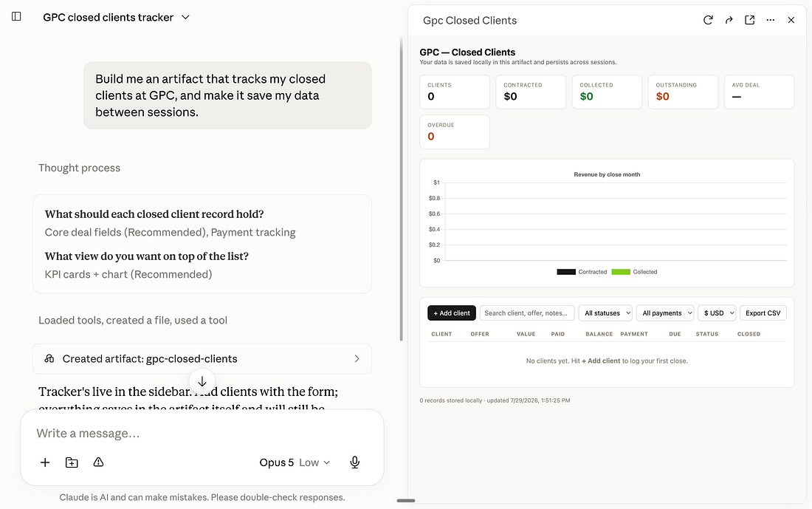Click the AVG DEAL KPI card
The width and height of the screenshot is (812, 509).
[x=759, y=92]
